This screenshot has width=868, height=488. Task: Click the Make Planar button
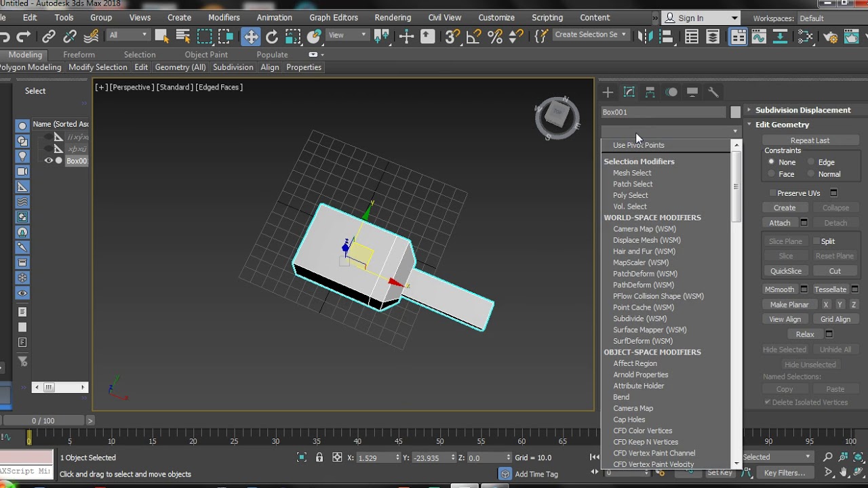(x=789, y=305)
